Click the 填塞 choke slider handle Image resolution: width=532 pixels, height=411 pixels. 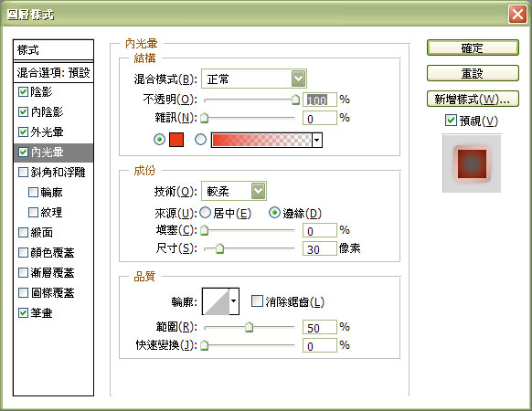pyautogui.click(x=204, y=230)
